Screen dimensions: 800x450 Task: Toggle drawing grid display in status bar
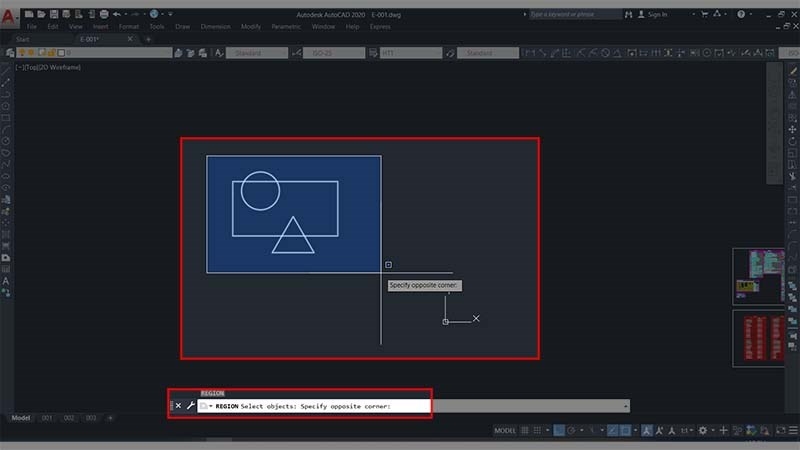[524, 431]
